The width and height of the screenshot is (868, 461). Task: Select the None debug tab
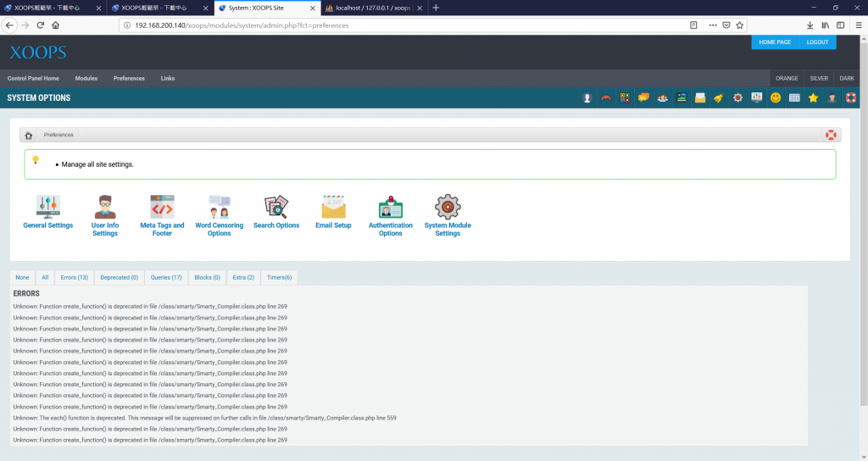coord(22,278)
